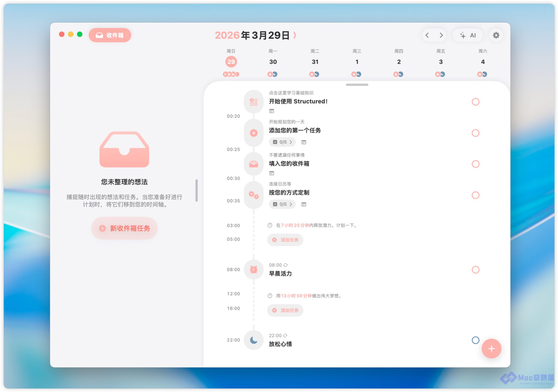
Task: Click the AI sparkle button
Action: 468,35
